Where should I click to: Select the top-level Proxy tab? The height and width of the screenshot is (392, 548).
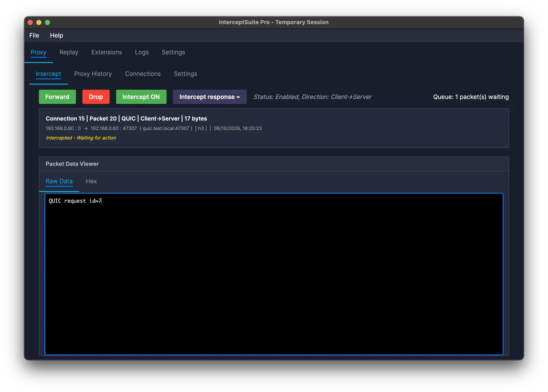(x=38, y=52)
